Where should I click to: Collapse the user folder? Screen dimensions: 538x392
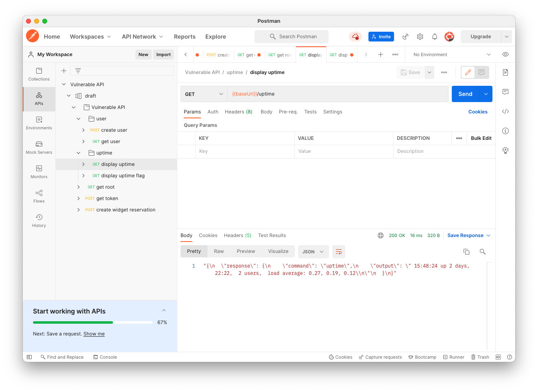point(78,119)
